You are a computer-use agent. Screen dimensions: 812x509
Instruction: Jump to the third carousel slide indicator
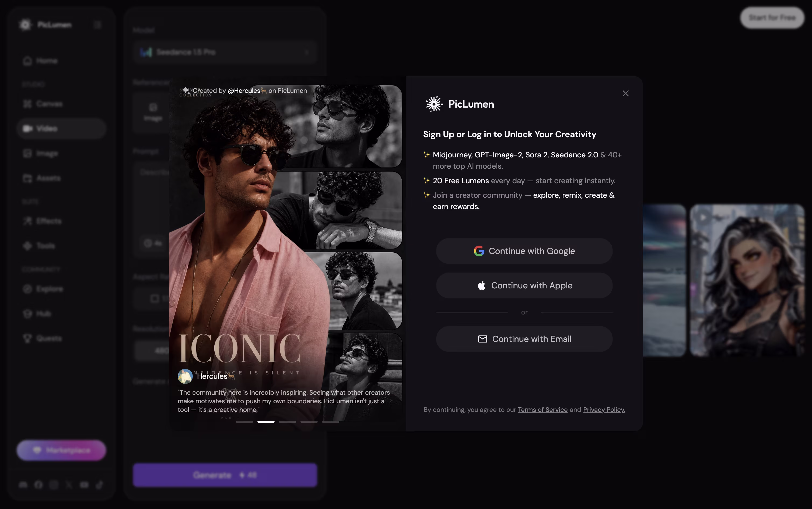coord(287,422)
